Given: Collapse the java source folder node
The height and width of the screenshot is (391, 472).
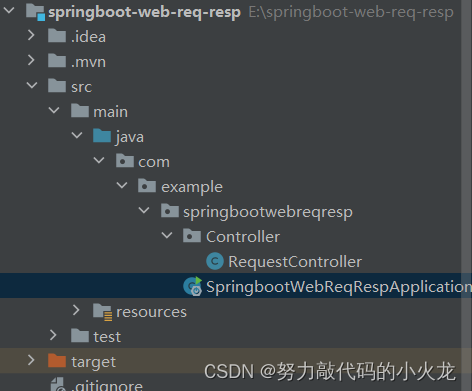Looking at the screenshot, I should point(77,135).
